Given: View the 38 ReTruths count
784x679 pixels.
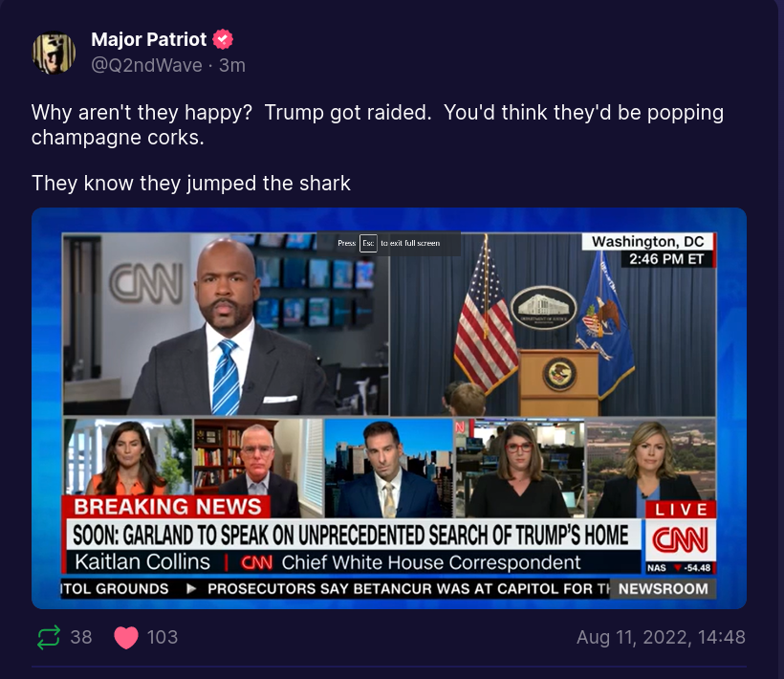Looking at the screenshot, I should coord(81,637).
